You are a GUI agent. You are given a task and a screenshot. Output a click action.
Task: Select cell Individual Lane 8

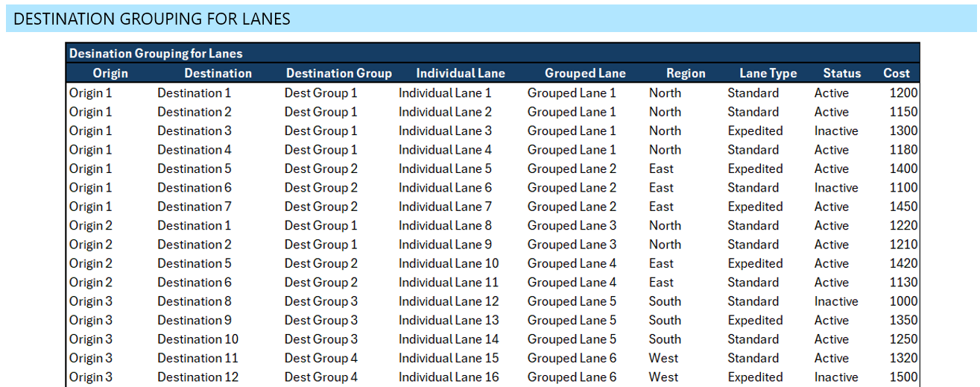445,225
